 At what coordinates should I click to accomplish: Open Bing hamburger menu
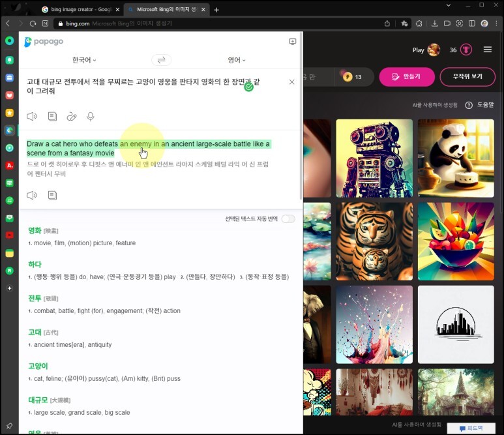[488, 50]
